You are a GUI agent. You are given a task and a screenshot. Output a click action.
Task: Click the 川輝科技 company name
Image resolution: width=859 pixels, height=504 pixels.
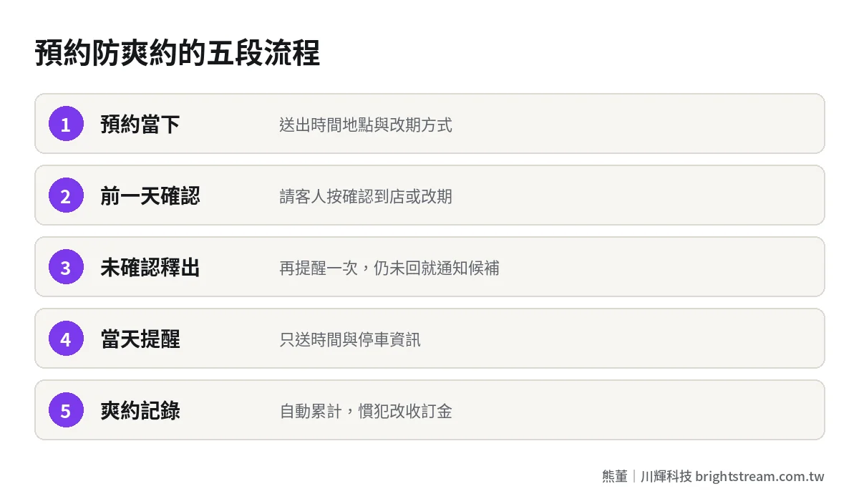(x=666, y=476)
